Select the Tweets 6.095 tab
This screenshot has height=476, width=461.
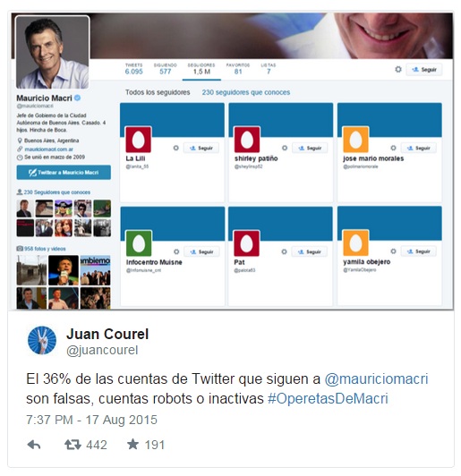133,69
